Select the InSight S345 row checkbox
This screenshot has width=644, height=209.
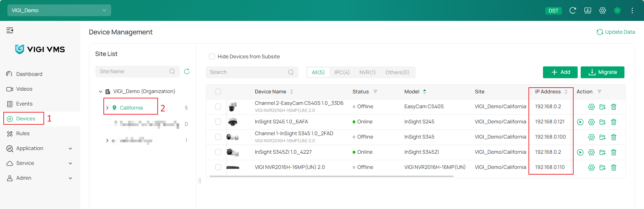click(218, 137)
